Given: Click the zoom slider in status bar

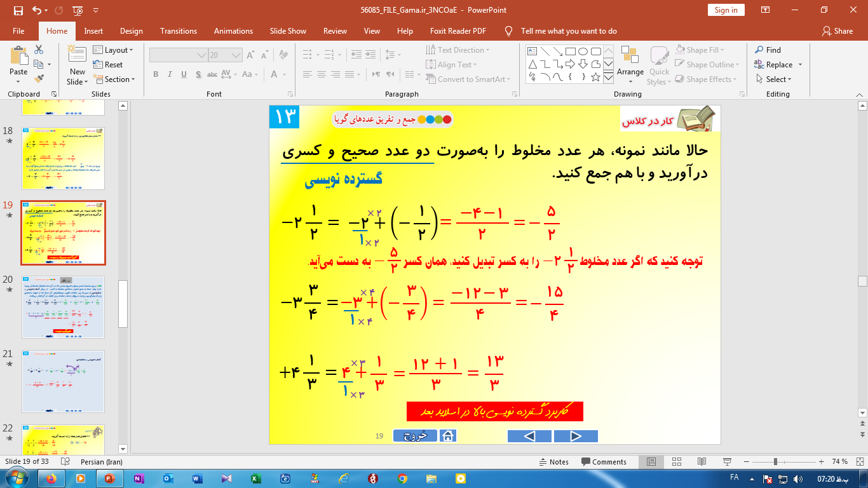Looking at the screenshot, I should pos(775,462).
